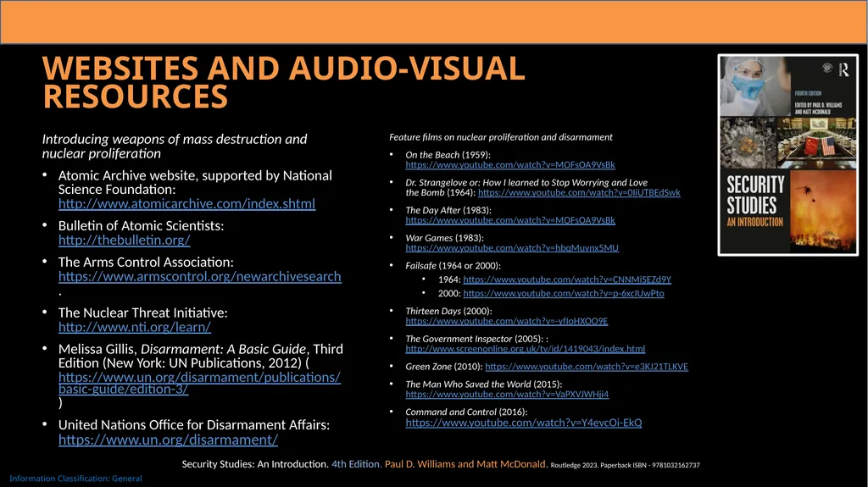Click the Routledge logo on book cover

(x=844, y=69)
